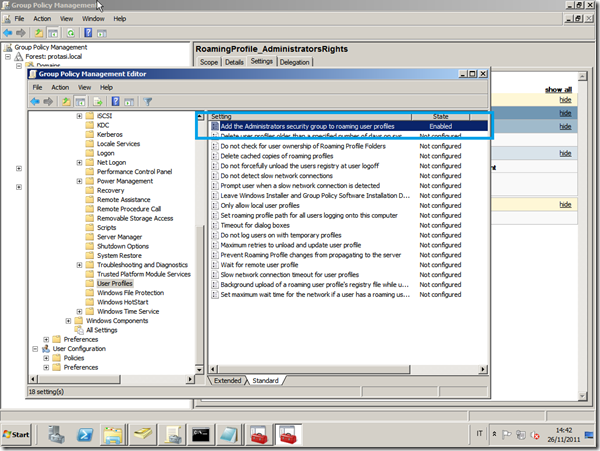This screenshot has height=451, width=600.
Task: Click Help icon in Group Policy Management toolbar
Action: pyautogui.click(x=88, y=33)
